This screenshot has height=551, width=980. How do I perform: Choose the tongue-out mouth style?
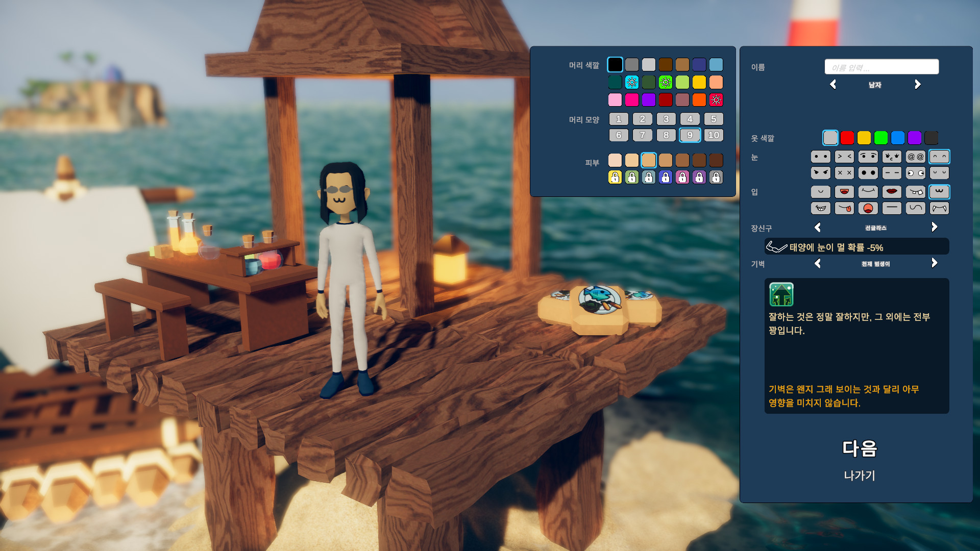[x=844, y=208]
